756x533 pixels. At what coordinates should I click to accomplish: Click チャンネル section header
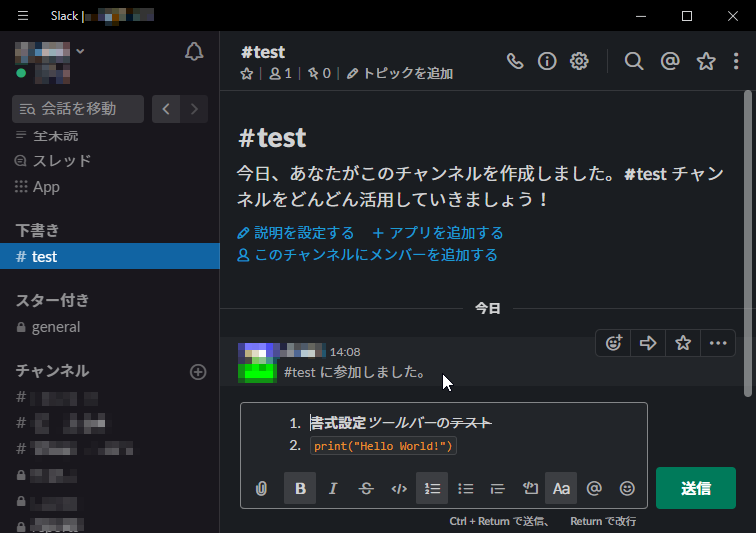point(53,371)
